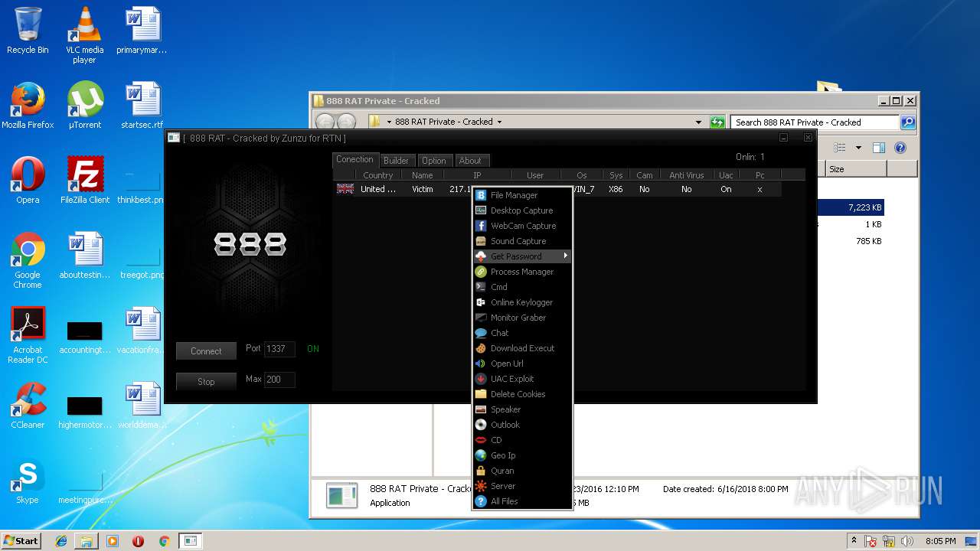Select the Mozilla Firefox desktop shortcut
The image size is (980, 551).
tap(28, 105)
